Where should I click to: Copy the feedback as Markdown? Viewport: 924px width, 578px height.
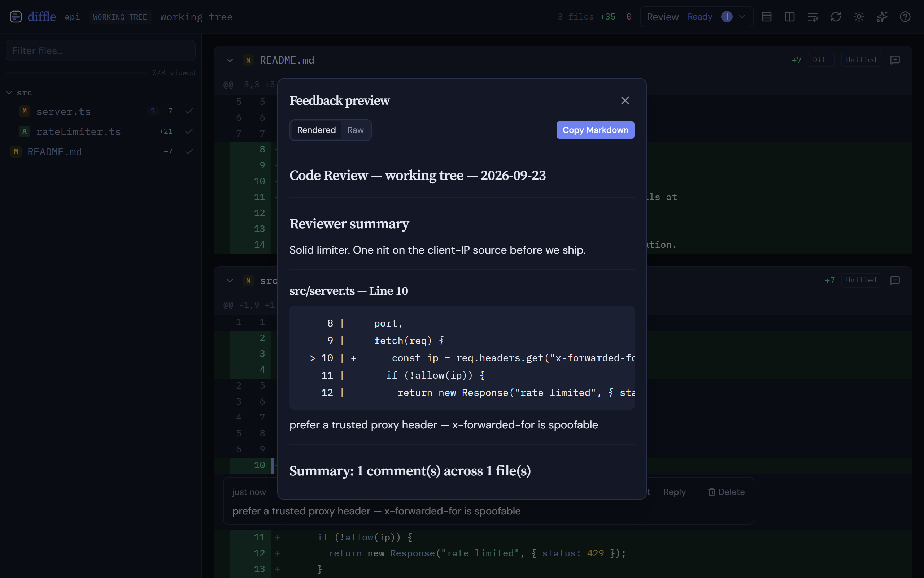coord(595,130)
